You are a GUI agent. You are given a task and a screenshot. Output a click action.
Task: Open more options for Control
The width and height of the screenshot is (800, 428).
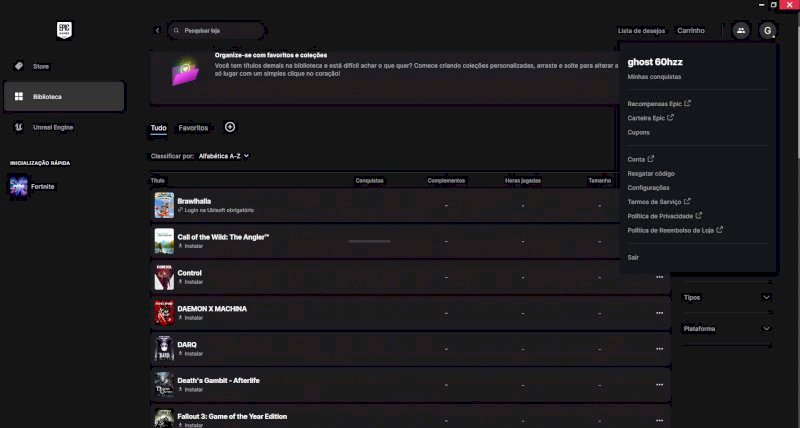(660, 278)
